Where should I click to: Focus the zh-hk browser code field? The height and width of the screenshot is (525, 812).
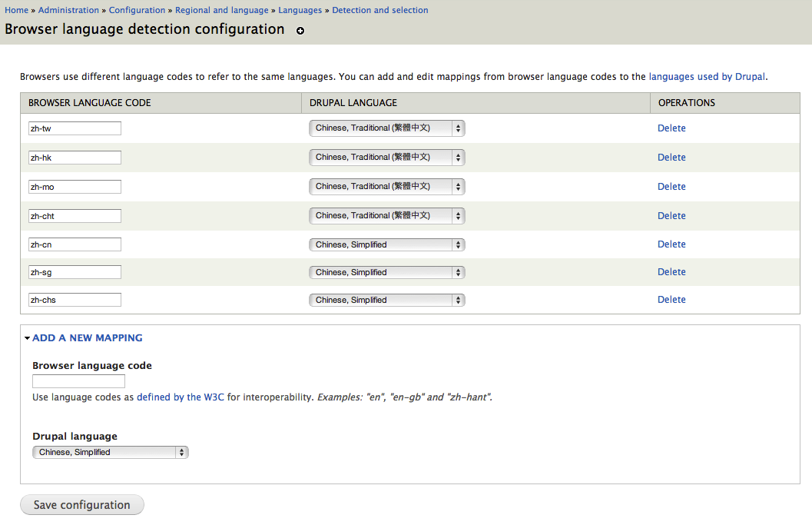point(75,158)
